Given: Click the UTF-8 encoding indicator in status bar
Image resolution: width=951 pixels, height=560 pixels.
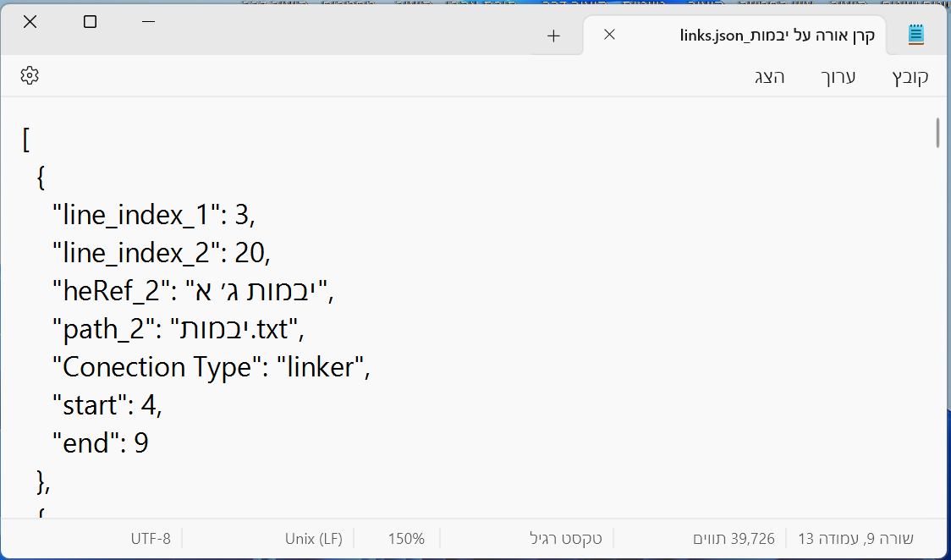Looking at the screenshot, I should click(x=151, y=539).
